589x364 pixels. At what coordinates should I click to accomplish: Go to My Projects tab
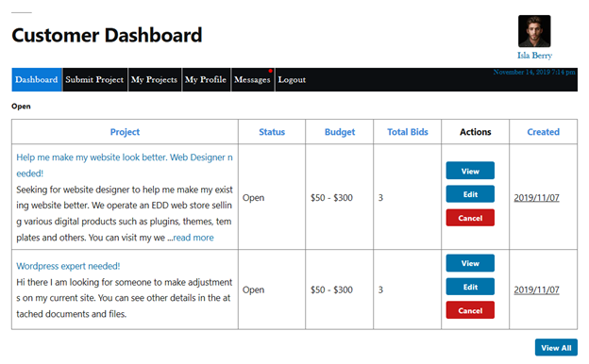point(155,79)
